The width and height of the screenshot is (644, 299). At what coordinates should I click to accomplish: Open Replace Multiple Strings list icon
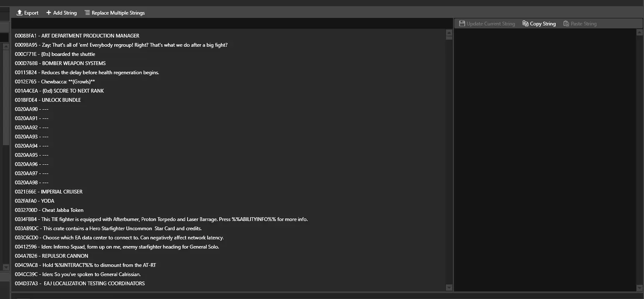click(x=87, y=13)
